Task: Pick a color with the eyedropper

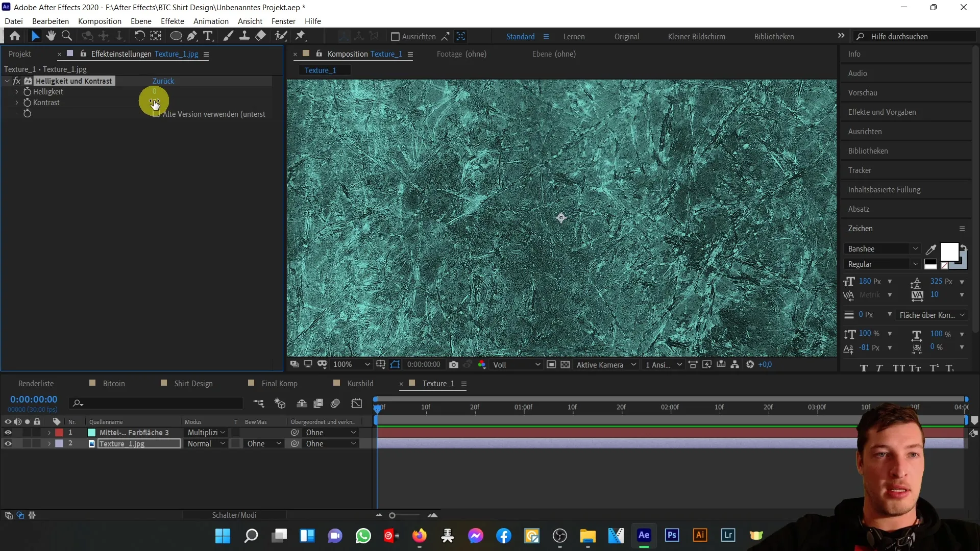Action: click(x=931, y=249)
